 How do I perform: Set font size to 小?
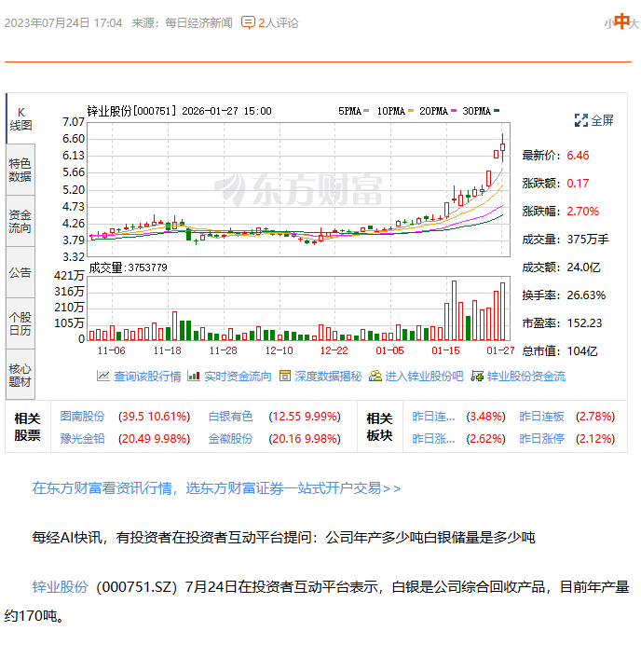(x=608, y=24)
